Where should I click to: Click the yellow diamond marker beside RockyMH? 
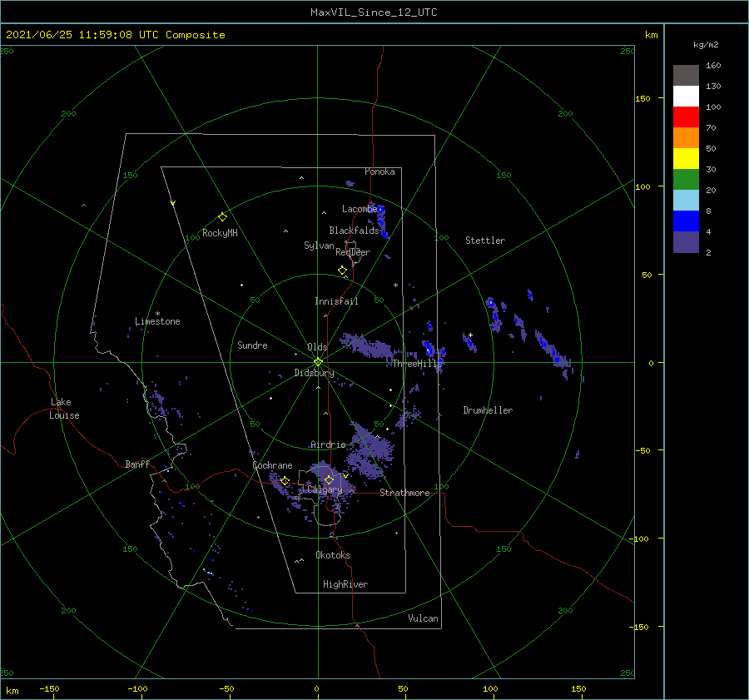pyautogui.click(x=222, y=217)
